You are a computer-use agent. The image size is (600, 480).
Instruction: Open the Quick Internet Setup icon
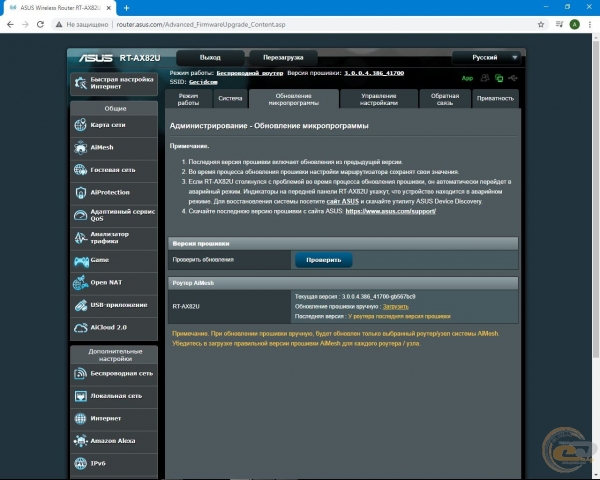(81, 83)
